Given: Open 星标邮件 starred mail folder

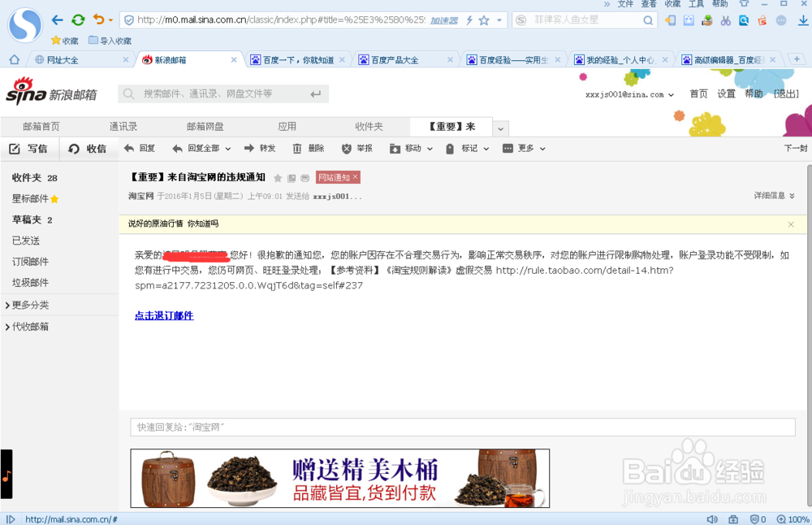Looking at the screenshot, I should tap(35, 199).
